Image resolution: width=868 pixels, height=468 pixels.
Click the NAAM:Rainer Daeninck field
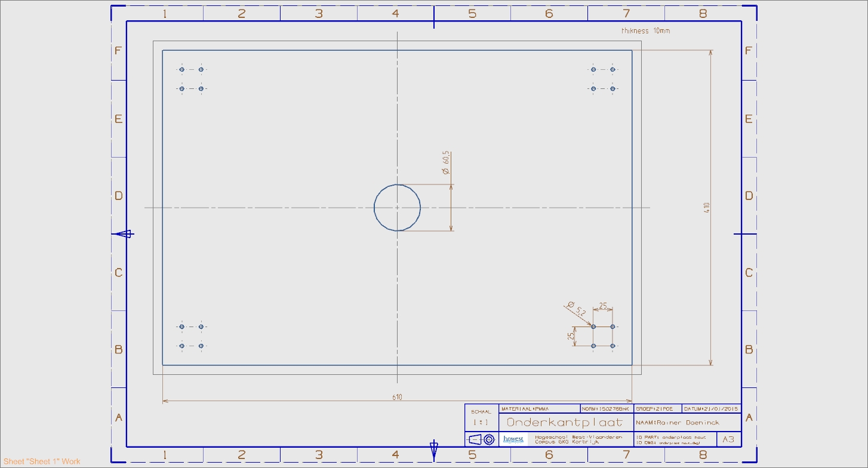coord(678,423)
